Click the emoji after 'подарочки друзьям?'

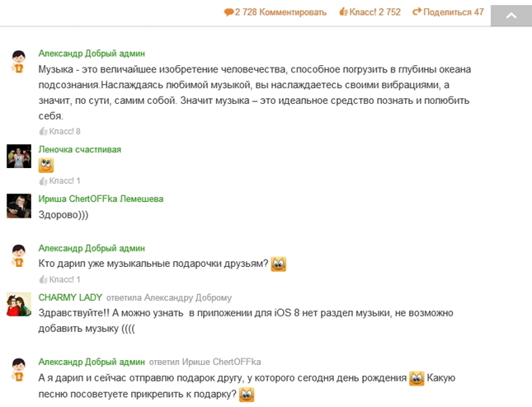click(x=279, y=264)
